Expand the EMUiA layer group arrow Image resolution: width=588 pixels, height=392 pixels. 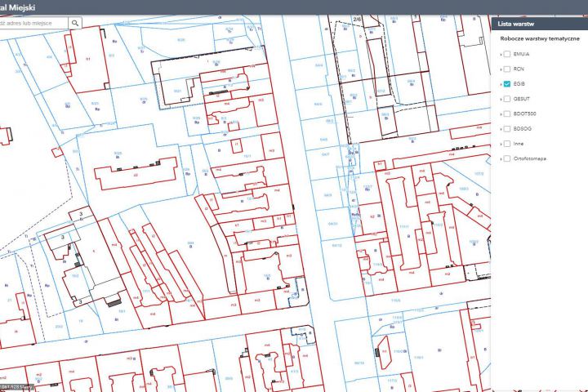click(x=501, y=55)
